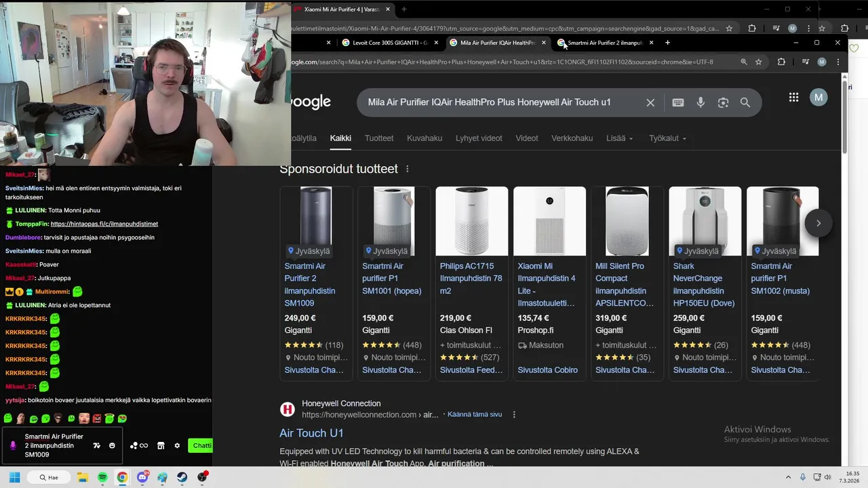Expand the Lisää dropdown in search filters
The width and height of the screenshot is (868, 488).
tap(619, 138)
